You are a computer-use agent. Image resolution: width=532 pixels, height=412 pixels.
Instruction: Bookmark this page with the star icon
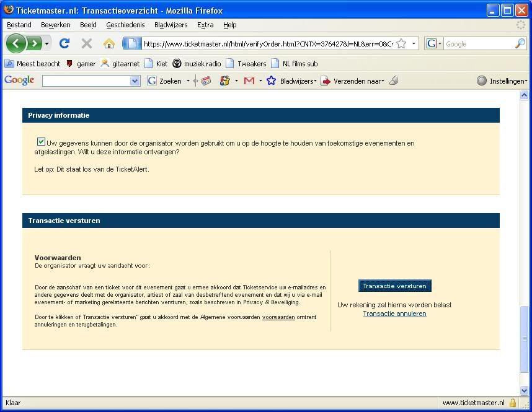click(x=401, y=44)
